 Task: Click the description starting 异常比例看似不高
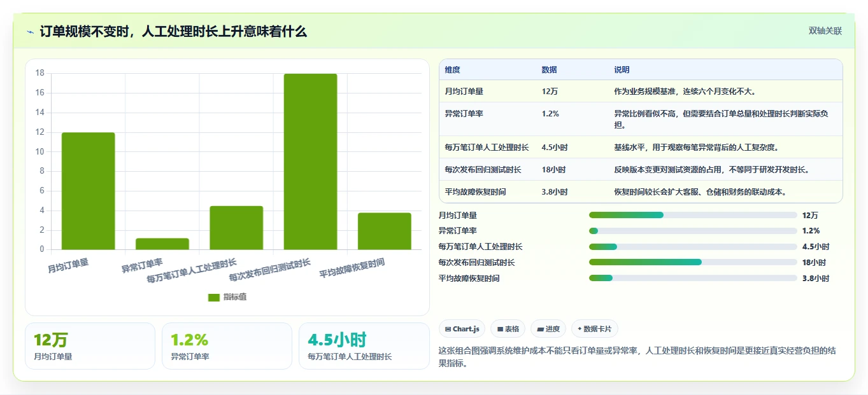[x=722, y=119]
